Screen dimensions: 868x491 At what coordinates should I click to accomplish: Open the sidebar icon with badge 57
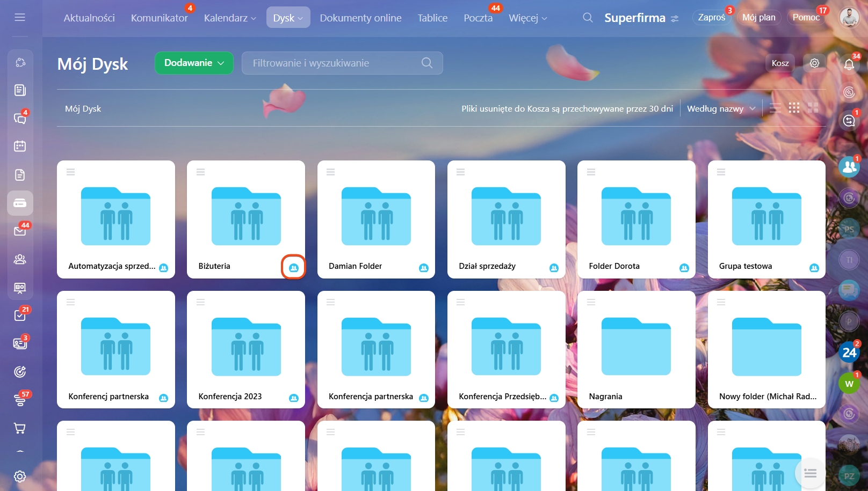[20, 400]
